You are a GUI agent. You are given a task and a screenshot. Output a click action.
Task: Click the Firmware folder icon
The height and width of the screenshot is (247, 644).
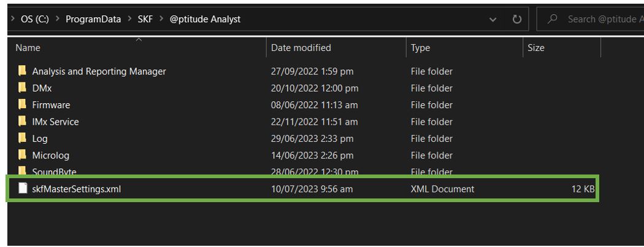pyautogui.click(x=23, y=105)
